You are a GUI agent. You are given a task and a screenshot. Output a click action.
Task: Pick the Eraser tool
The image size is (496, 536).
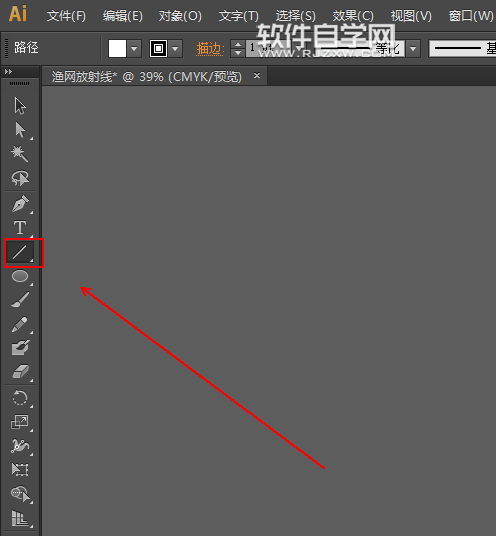coord(20,372)
